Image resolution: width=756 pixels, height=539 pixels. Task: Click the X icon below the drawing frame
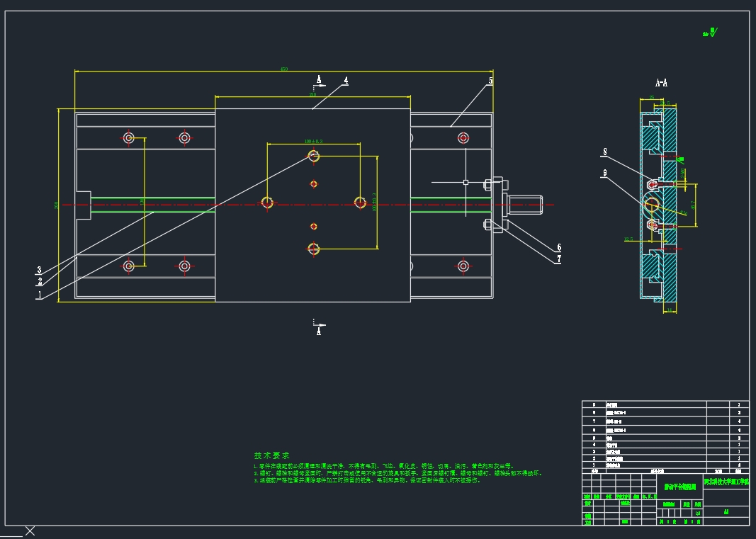point(30,531)
